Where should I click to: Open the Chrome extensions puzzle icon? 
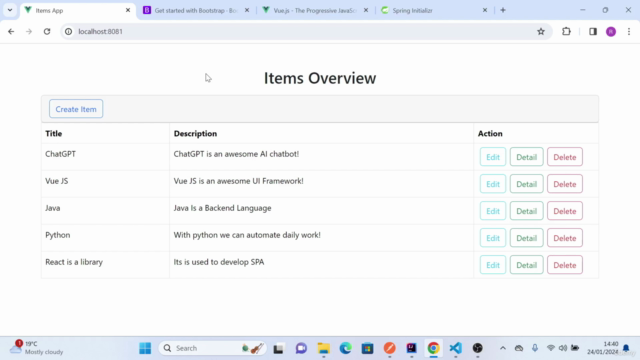566,31
